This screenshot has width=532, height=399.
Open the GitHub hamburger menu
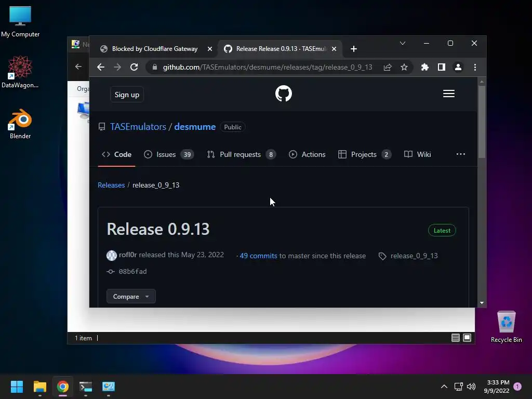(x=448, y=94)
